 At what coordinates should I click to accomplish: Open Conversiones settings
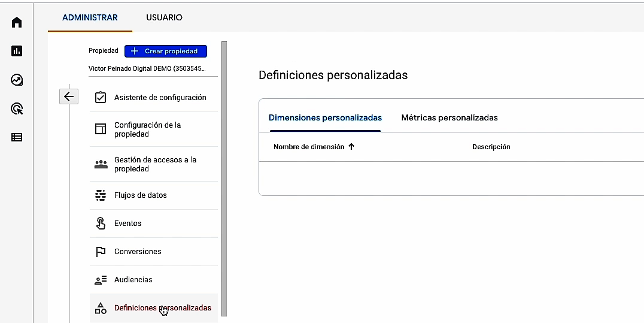(154, 252)
